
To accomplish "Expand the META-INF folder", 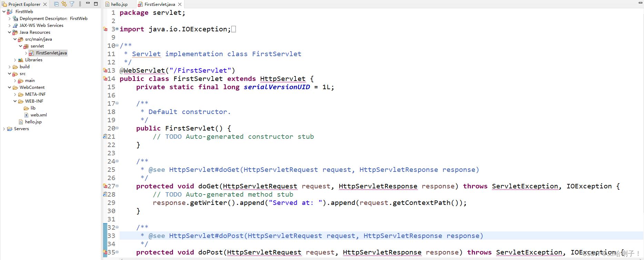I will click(x=15, y=94).
